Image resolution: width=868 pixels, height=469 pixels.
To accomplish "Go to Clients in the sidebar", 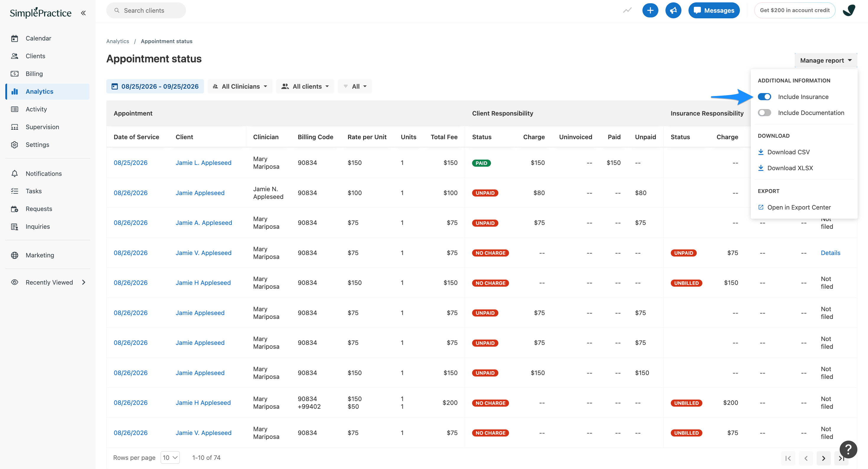I will click(35, 56).
